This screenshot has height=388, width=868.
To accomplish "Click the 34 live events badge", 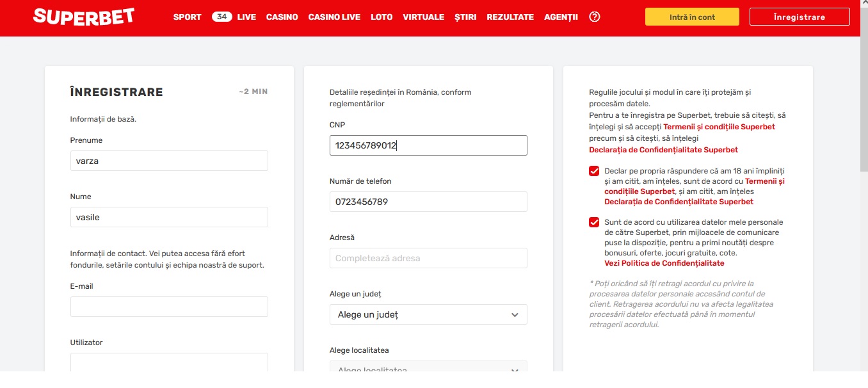I will (x=222, y=17).
